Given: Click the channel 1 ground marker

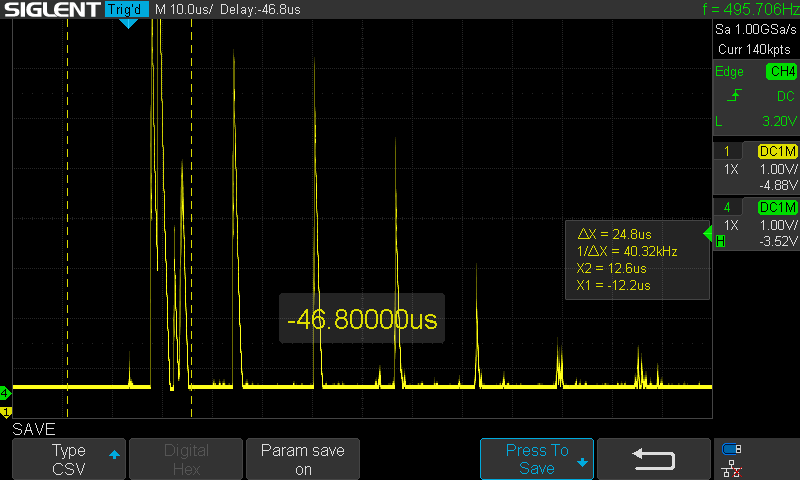Looking at the screenshot, I should pos(6,412).
